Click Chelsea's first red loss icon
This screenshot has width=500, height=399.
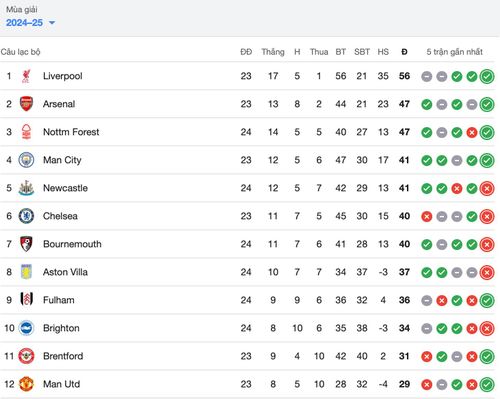(x=427, y=217)
